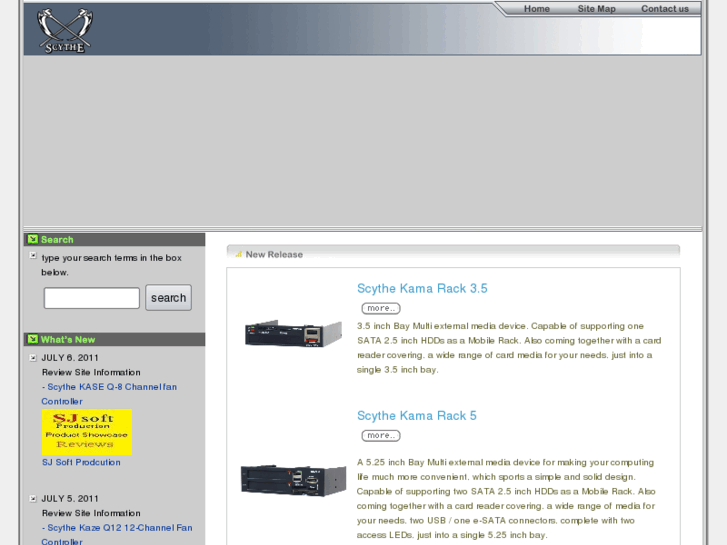727x545 pixels.
Task: Click the search button
Action: click(168, 298)
